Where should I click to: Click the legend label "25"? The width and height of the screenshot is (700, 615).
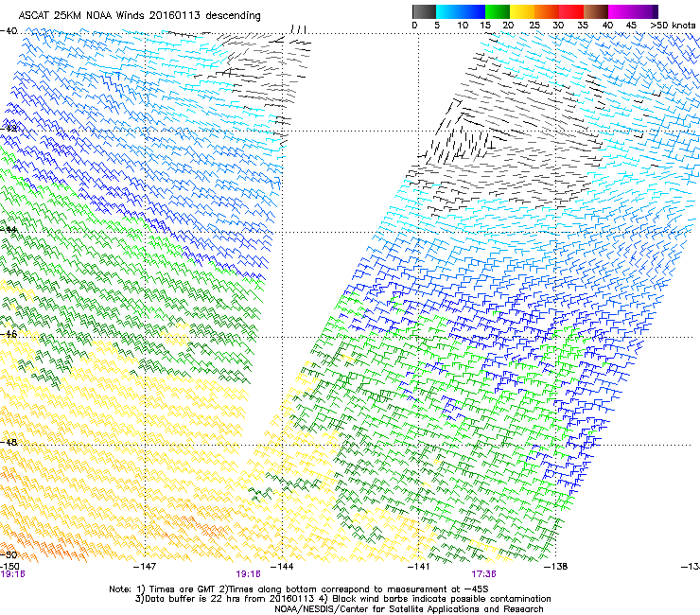pos(534,26)
